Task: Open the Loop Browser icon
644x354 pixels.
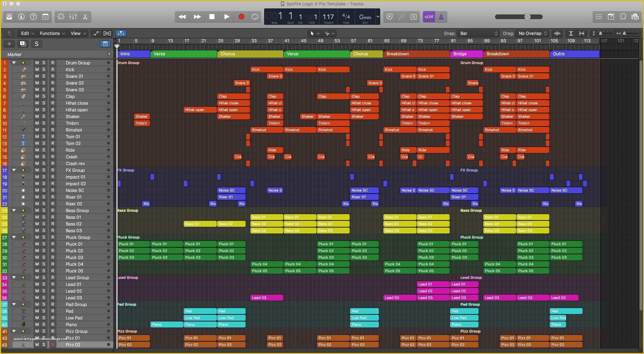Action: (x=623, y=17)
